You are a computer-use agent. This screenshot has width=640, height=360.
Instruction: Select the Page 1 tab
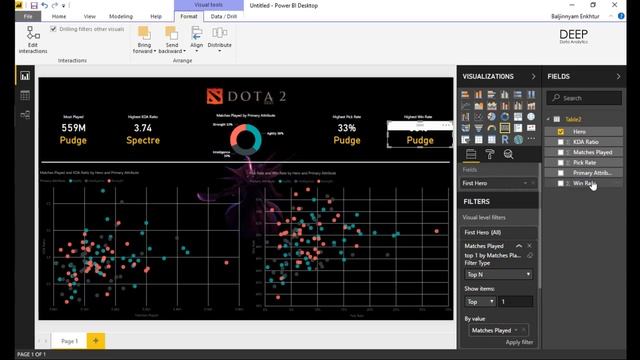[69, 341]
